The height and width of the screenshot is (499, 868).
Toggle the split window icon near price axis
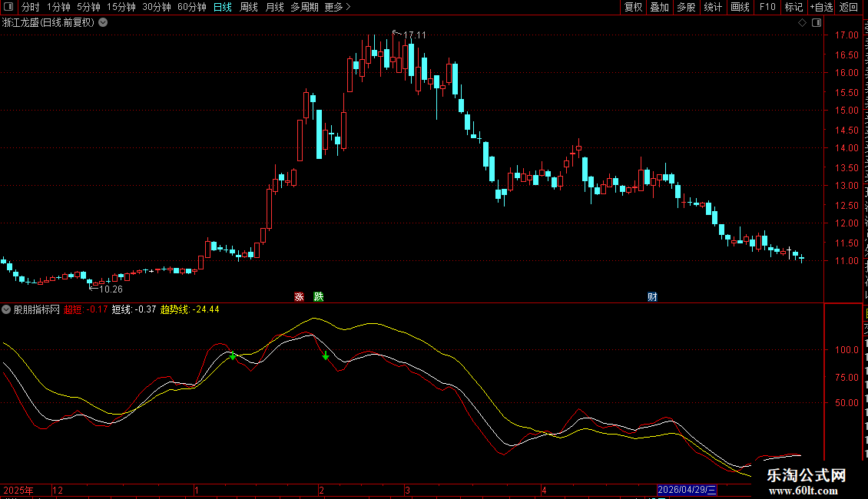tap(817, 23)
